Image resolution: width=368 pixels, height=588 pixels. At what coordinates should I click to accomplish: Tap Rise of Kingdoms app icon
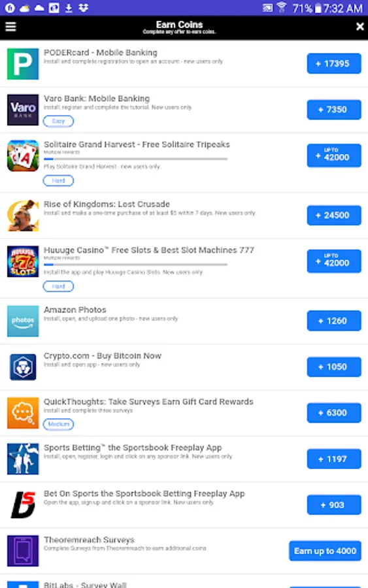pyautogui.click(x=23, y=215)
